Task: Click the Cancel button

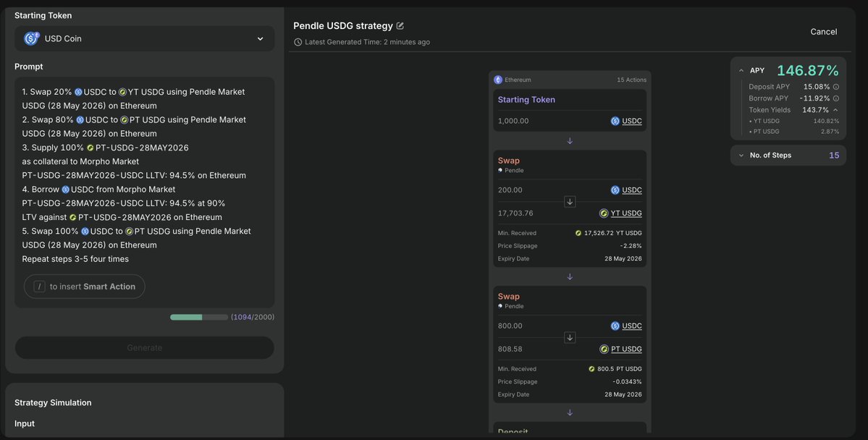Action: 823,32
